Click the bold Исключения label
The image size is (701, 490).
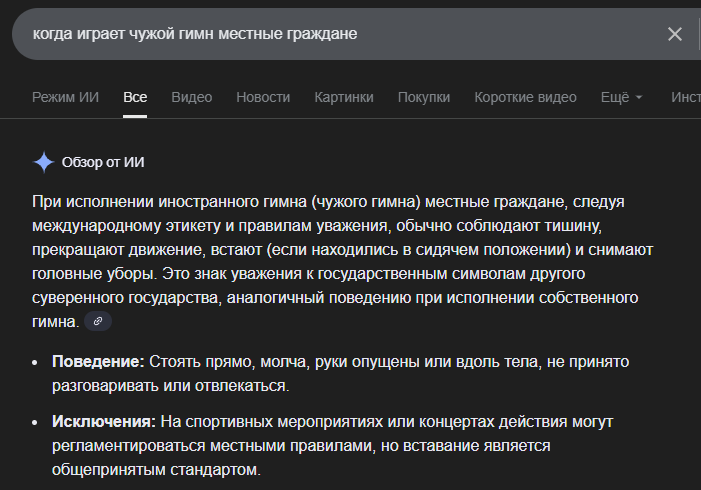pyautogui.click(x=104, y=422)
